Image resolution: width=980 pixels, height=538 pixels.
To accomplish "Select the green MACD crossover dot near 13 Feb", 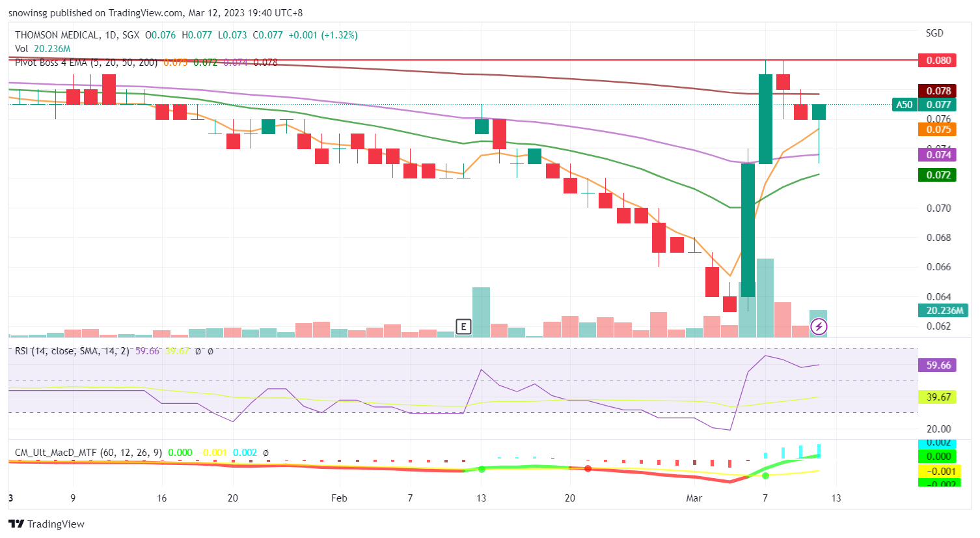I will click(482, 469).
